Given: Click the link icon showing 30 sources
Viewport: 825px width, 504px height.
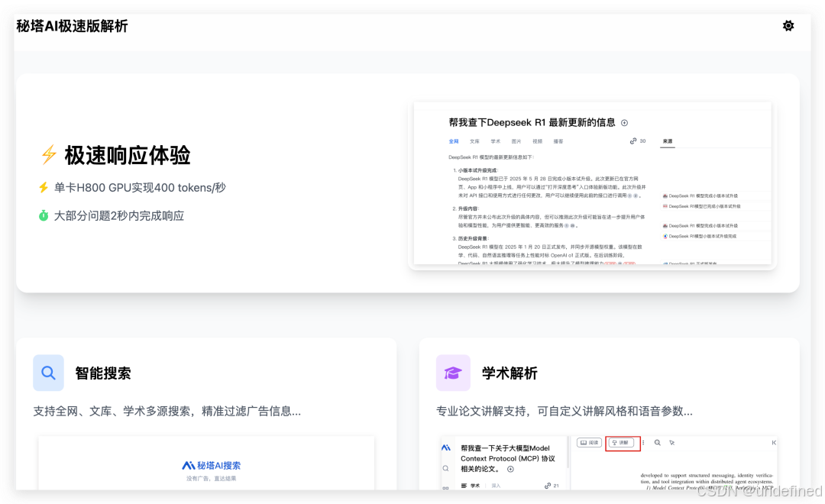Looking at the screenshot, I should tap(632, 141).
